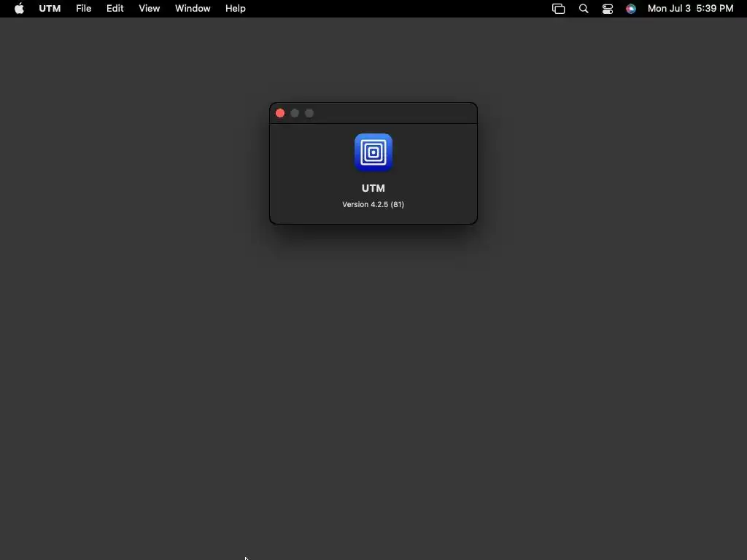Close the About UTM window

pyautogui.click(x=280, y=113)
